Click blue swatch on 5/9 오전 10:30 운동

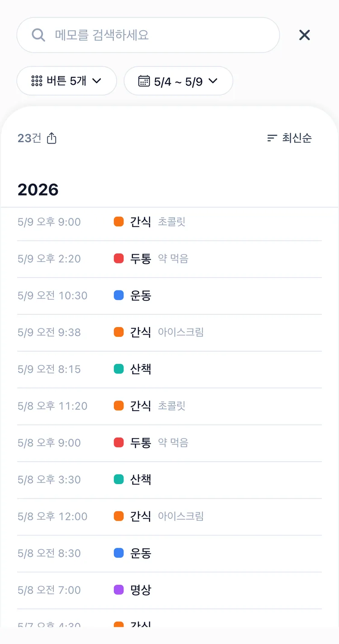click(119, 295)
